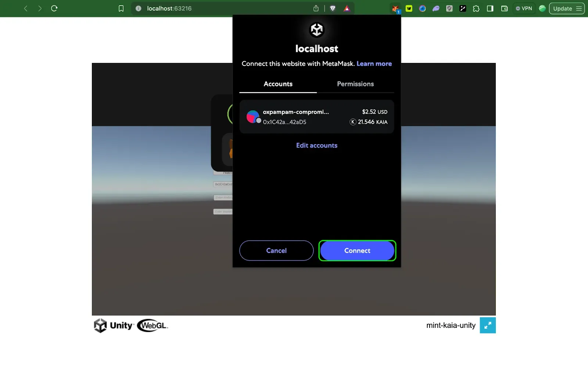This screenshot has height=379, width=588.
Task: Open the Brave Shields lion icon
Action: pyautogui.click(x=333, y=8)
